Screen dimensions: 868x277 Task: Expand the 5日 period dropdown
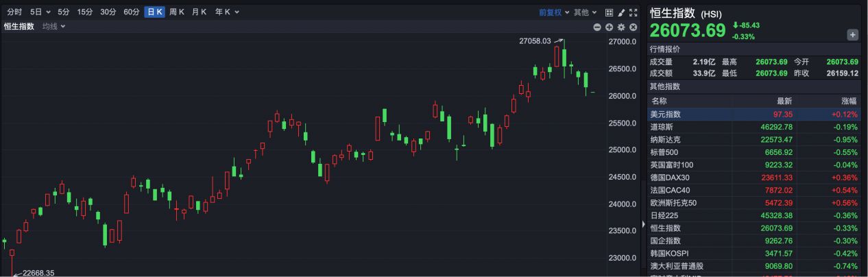click(40, 12)
